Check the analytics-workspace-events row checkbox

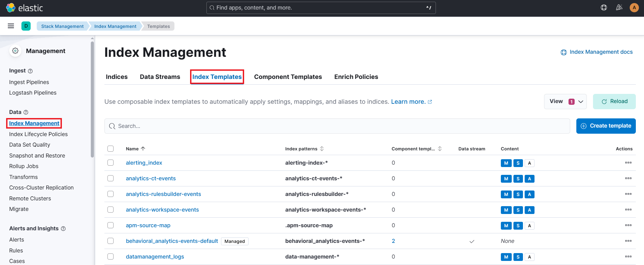(x=111, y=210)
